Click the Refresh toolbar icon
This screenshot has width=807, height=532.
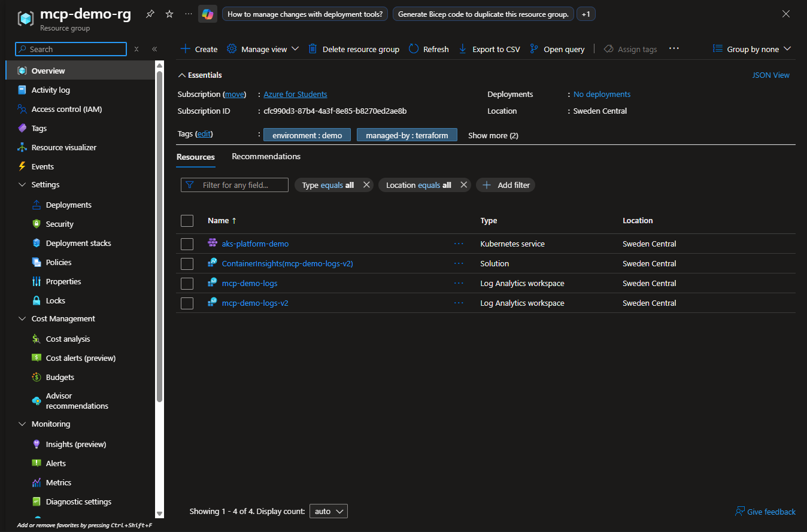[414, 49]
